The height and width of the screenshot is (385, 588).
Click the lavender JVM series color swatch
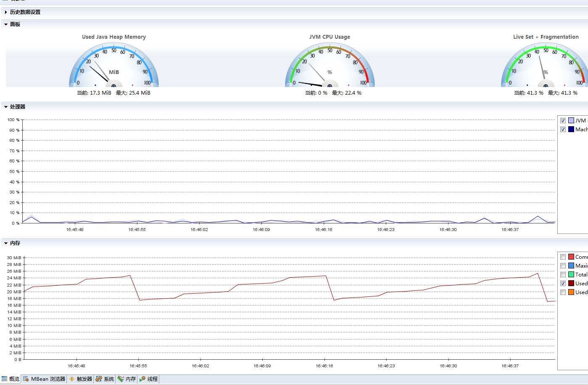571,120
